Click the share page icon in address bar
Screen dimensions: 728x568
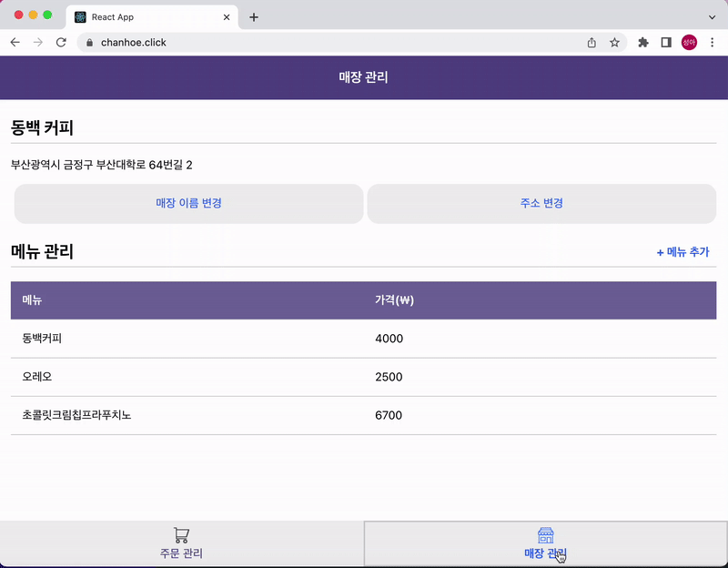(x=591, y=43)
